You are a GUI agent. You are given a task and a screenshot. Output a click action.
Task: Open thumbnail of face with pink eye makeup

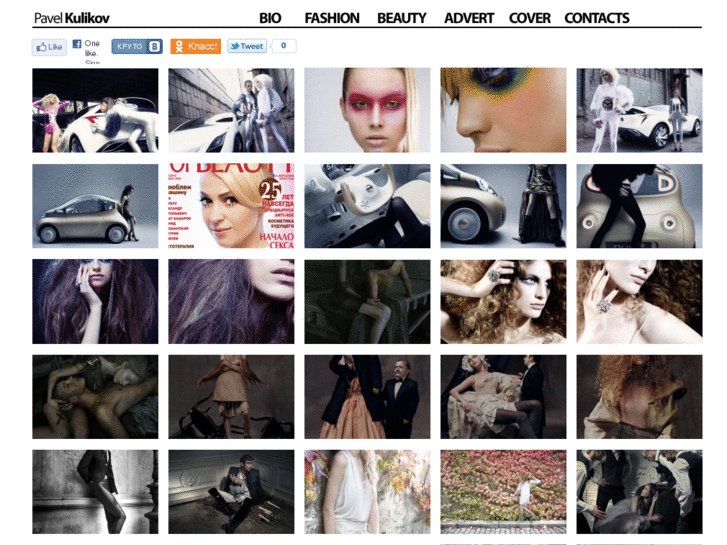click(x=367, y=110)
